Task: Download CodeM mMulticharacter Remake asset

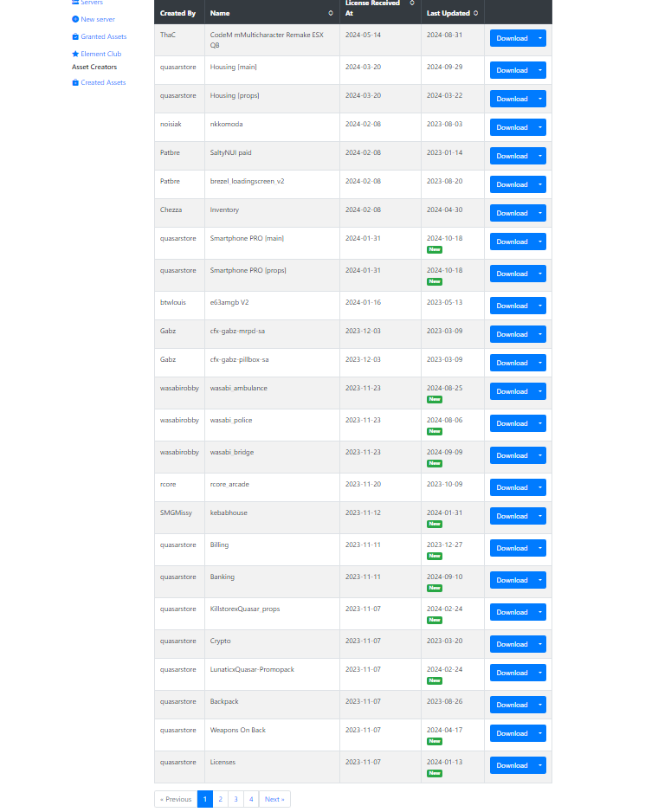Action: 512,38
